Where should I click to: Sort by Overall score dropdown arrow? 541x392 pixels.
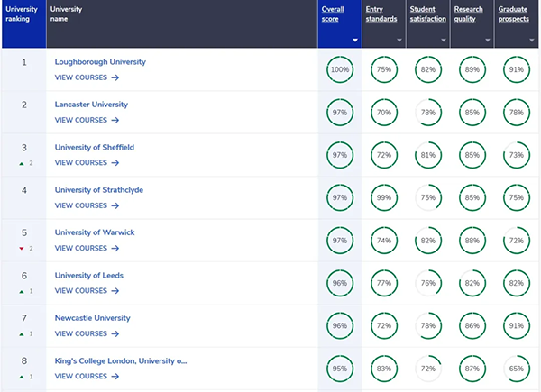click(x=355, y=41)
